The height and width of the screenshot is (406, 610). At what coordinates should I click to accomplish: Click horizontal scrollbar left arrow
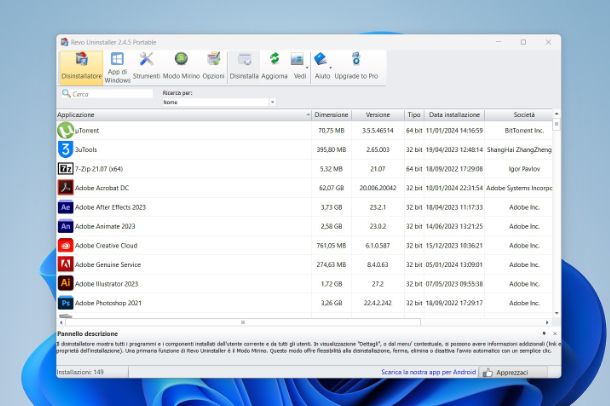(61, 322)
